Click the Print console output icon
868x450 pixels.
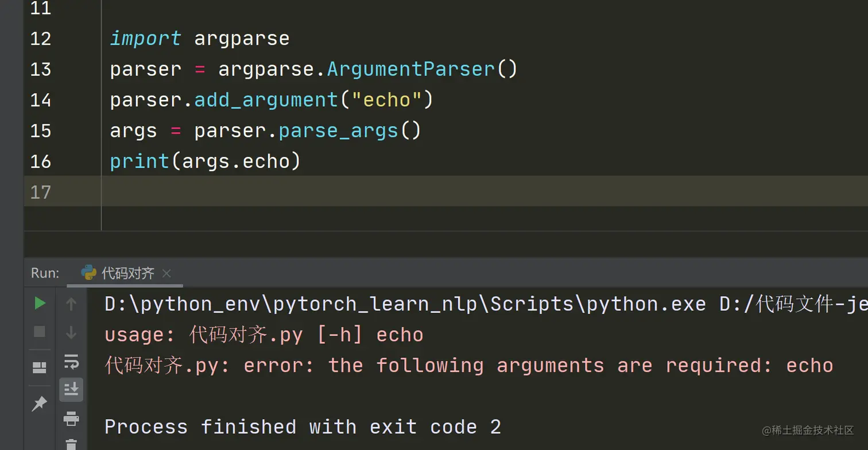71,418
